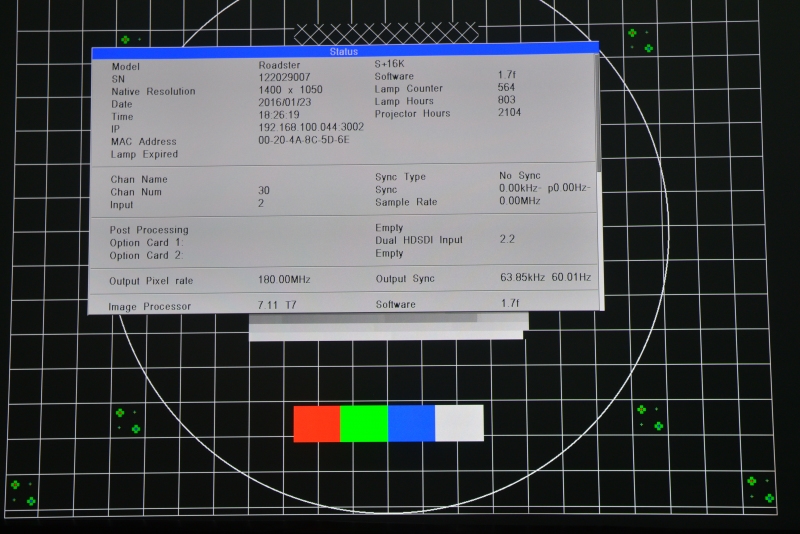Click the blue color bar swatch
800x534 pixels.
click(411, 423)
